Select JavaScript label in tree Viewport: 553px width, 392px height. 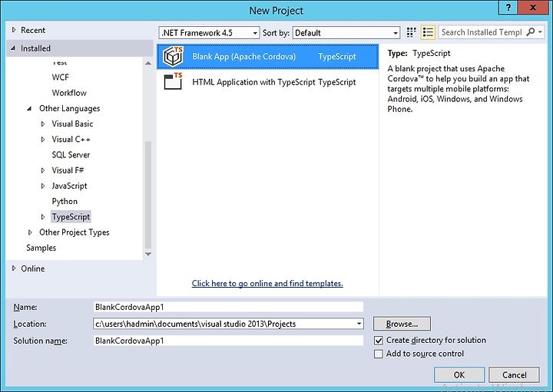click(69, 186)
